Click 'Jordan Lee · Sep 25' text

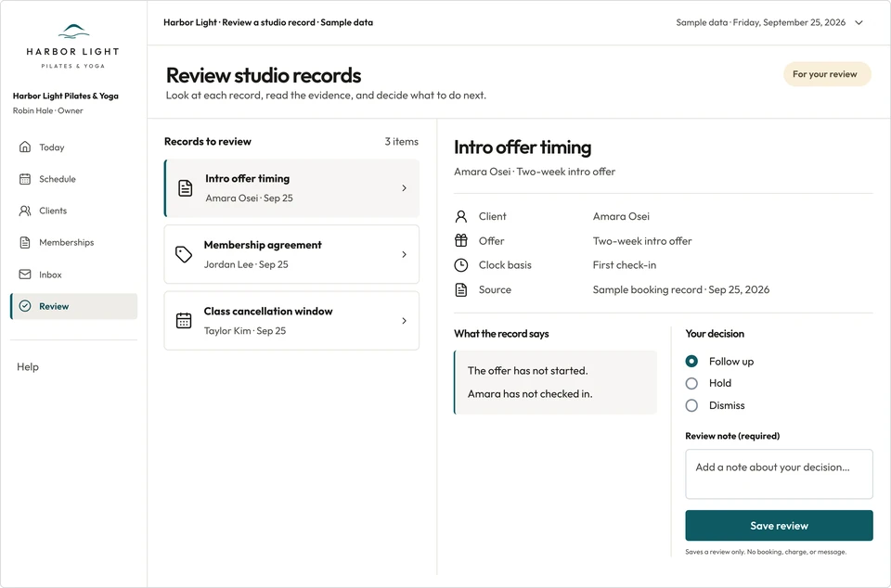pyautogui.click(x=246, y=264)
